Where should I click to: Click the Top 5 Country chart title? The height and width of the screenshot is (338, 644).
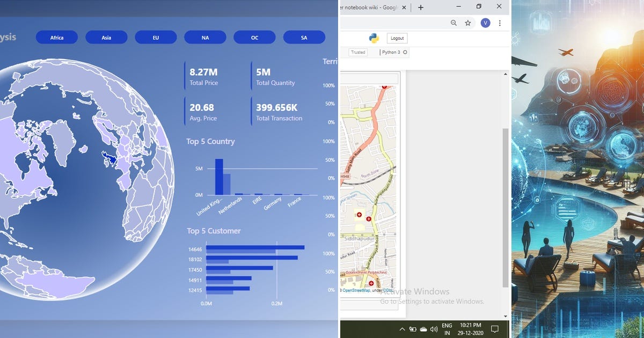(210, 142)
